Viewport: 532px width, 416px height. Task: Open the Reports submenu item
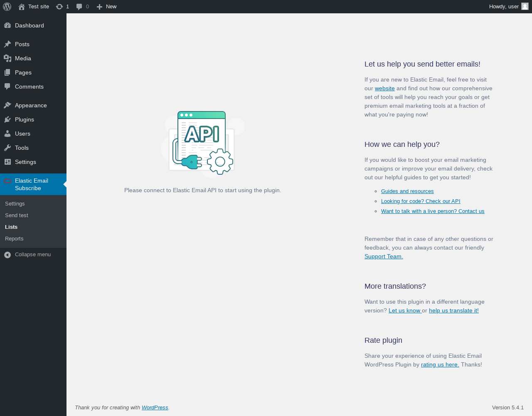pyautogui.click(x=14, y=238)
